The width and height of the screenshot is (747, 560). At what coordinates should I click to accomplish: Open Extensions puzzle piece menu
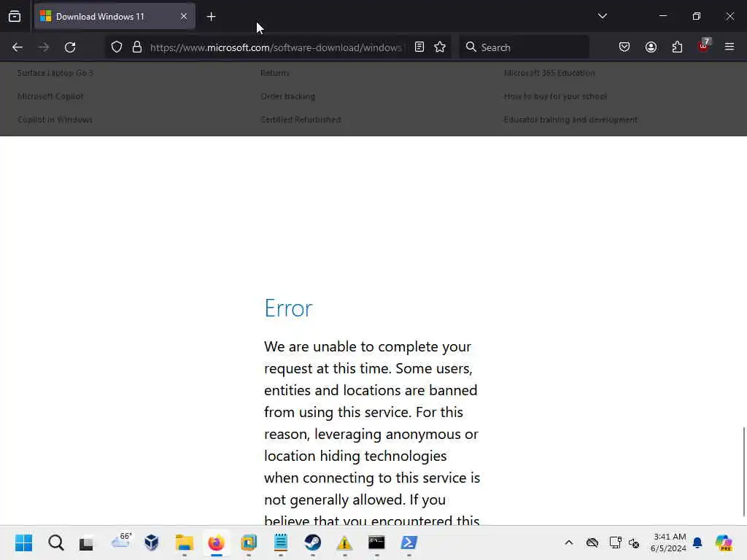[x=677, y=47]
